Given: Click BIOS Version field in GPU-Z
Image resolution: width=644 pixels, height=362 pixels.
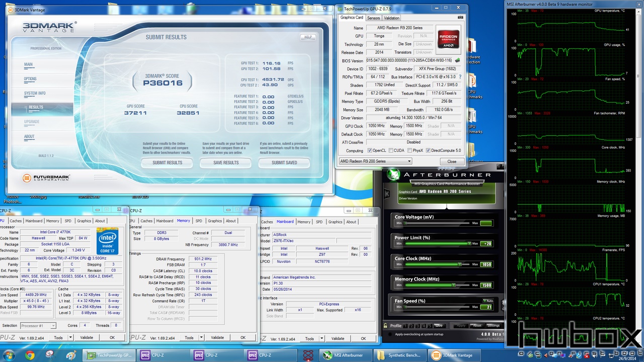Looking at the screenshot, I should pyautogui.click(x=410, y=61).
